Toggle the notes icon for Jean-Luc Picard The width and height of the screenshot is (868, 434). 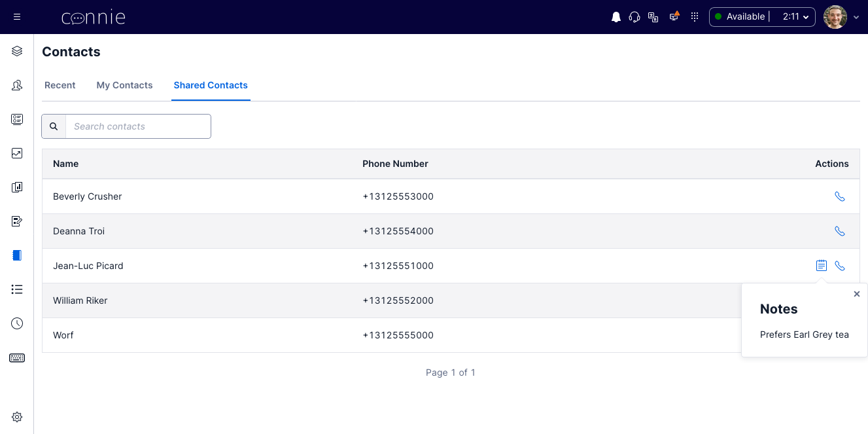822,266
